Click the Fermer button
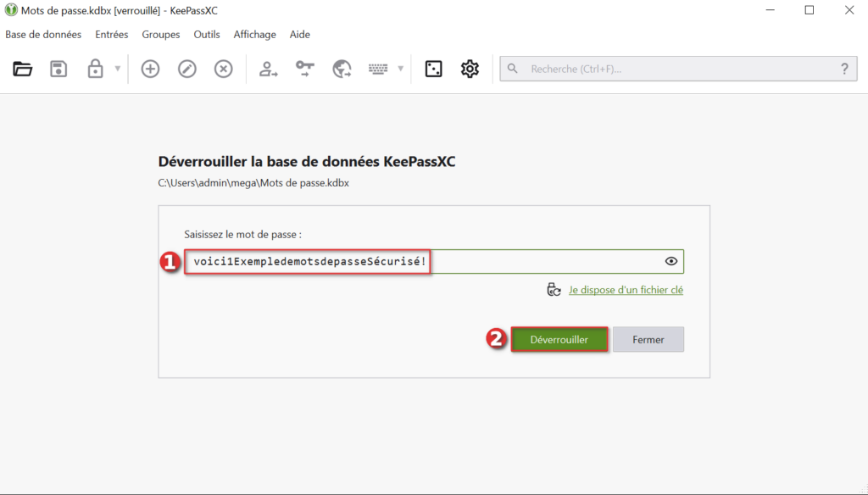 coord(648,340)
